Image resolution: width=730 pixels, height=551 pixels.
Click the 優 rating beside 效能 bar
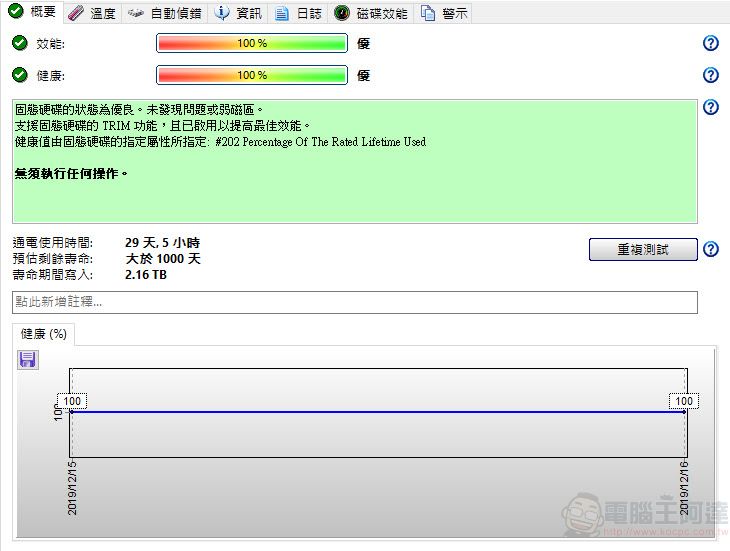pos(364,43)
